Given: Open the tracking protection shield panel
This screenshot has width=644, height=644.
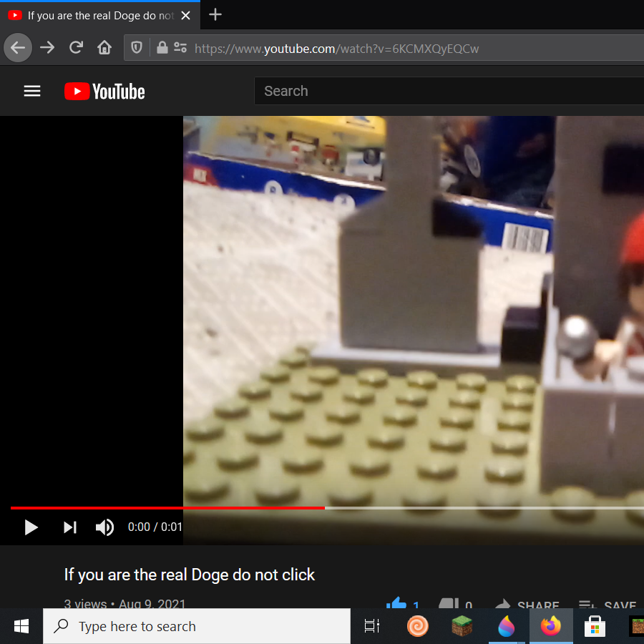Looking at the screenshot, I should 137,48.
